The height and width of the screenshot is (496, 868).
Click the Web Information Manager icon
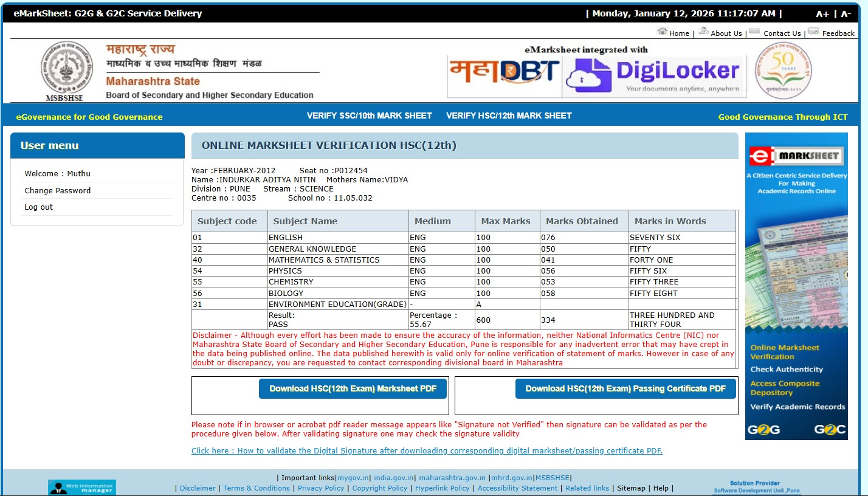click(x=82, y=487)
